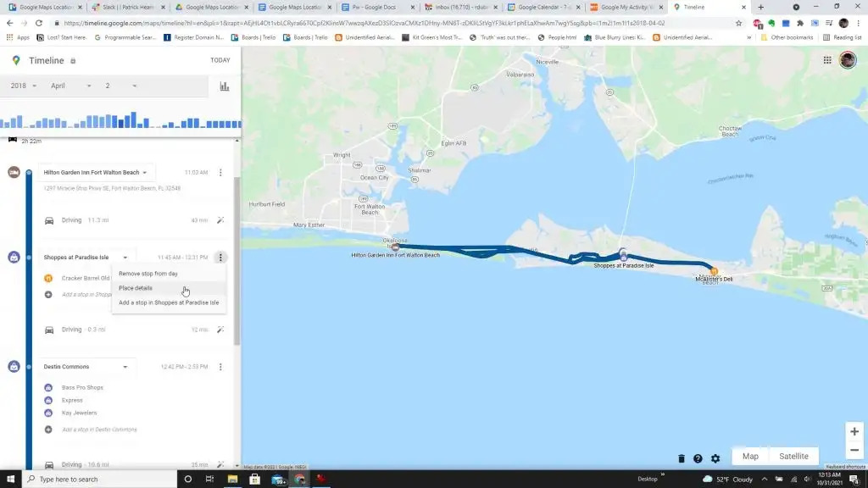
Task: Zoom in on the map
Action: 854,431
